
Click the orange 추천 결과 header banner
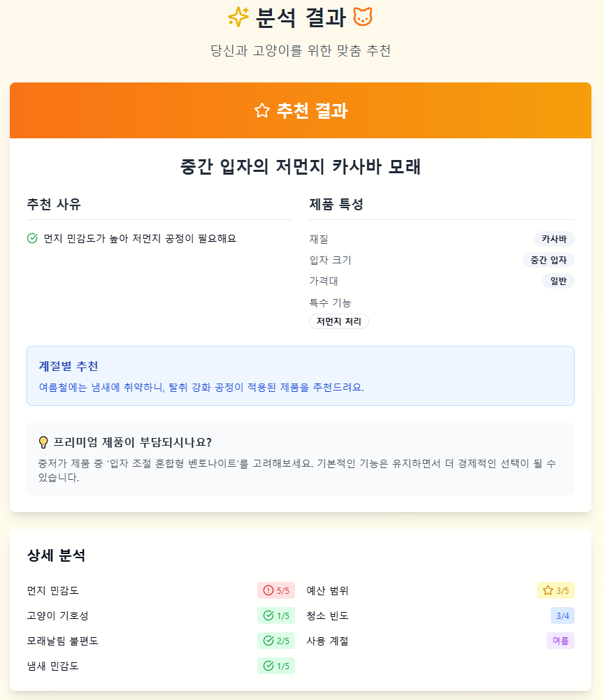click(x=301, y=110)
